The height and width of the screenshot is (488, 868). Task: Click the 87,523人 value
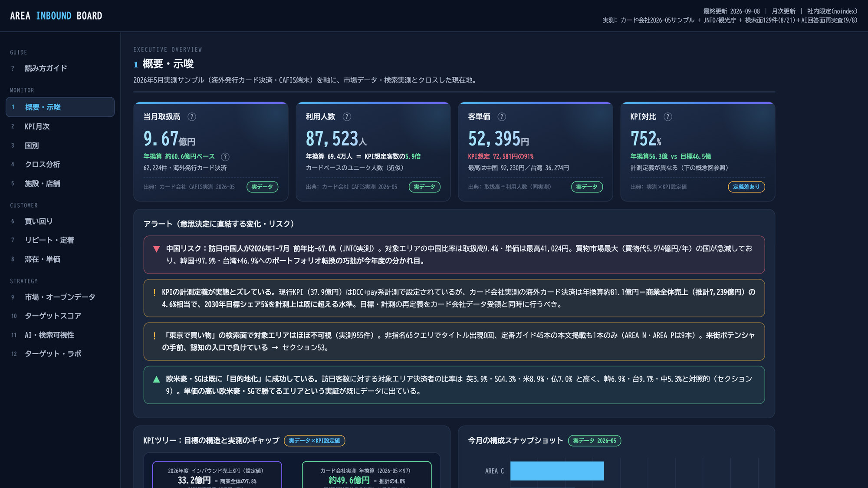coord(336,139)
